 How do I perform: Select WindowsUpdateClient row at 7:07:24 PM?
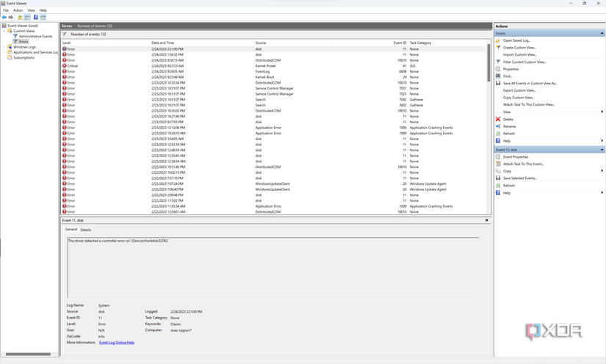click(273, 183)
